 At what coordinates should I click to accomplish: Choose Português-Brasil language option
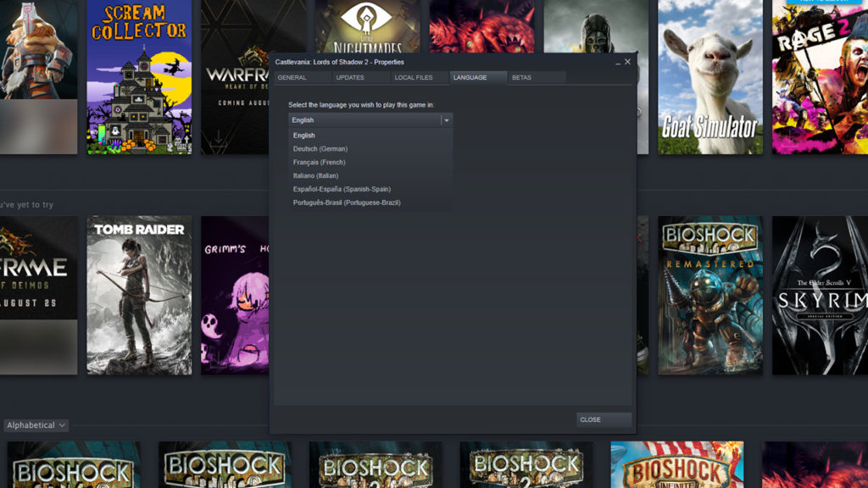pos(347,203)
